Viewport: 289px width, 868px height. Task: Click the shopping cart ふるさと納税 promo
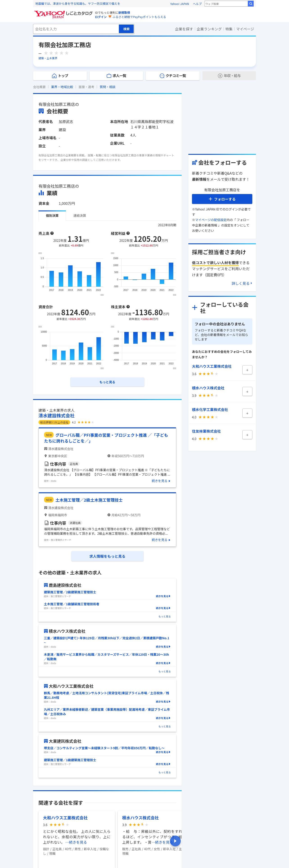[x=137, y=17]
